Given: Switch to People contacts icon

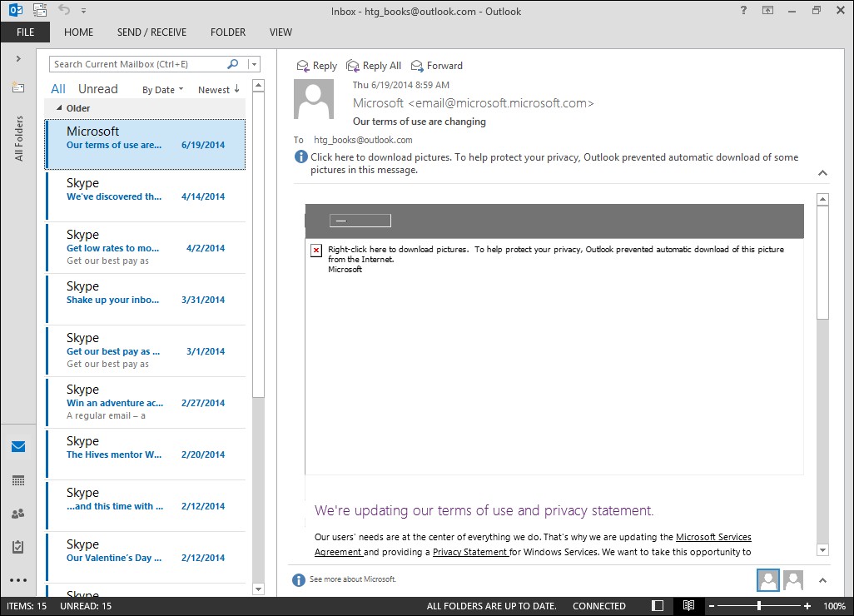Looking at the screenshot, I should [18, 513].
